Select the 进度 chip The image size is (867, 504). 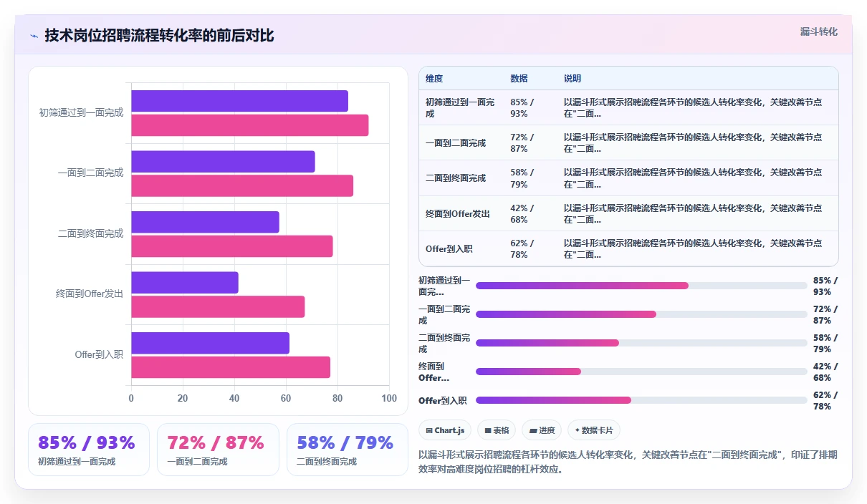[x=542, y=430]
